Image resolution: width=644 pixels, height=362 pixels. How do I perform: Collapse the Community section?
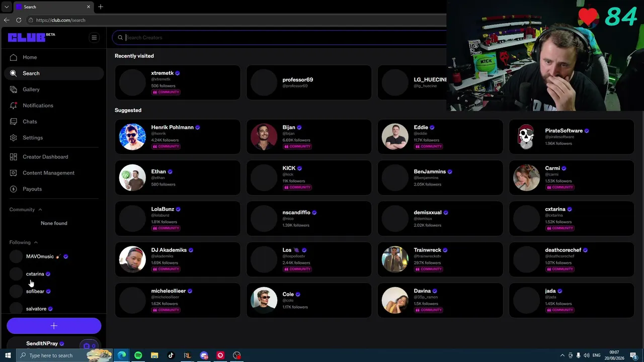pos(26,210)
